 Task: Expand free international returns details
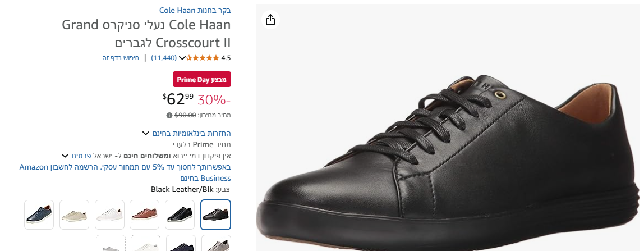[x=146, y=133]
